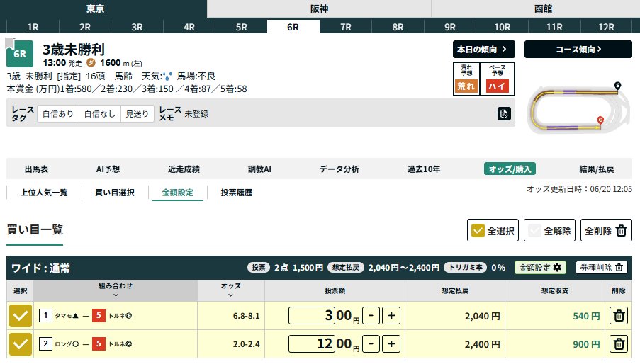640x364 pixels.
Task: Open the ワイド 金額設定 gear button
Action: (x=540, y=268)
